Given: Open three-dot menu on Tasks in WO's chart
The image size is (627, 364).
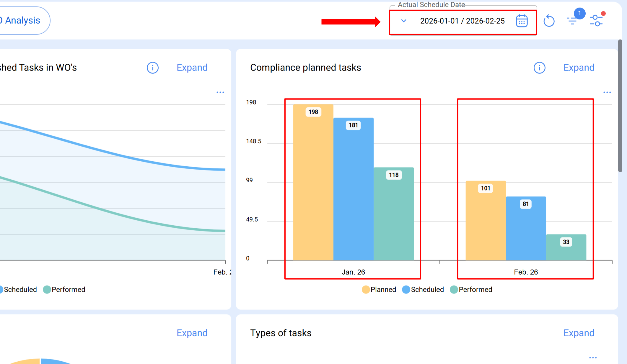Looking at the screenshot, I should [x=220, y=92].
